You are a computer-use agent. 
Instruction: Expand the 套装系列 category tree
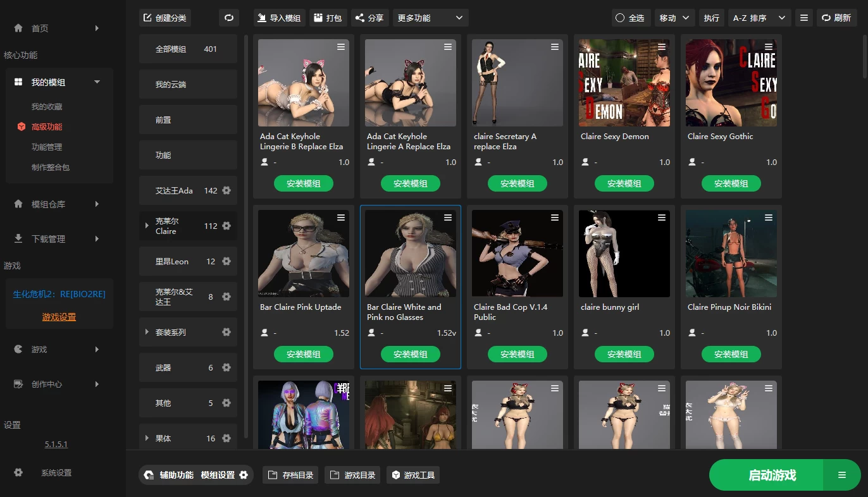click(x=147, y=332)
